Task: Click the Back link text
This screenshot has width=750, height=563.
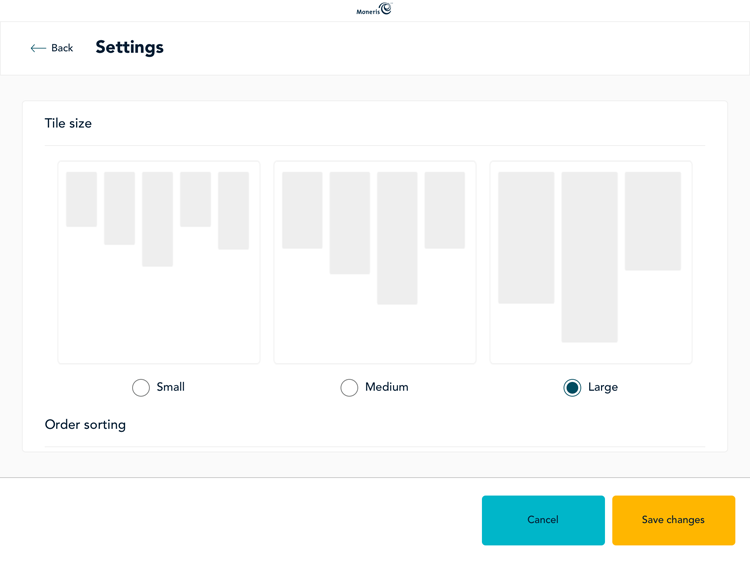Action: (62, 48)
